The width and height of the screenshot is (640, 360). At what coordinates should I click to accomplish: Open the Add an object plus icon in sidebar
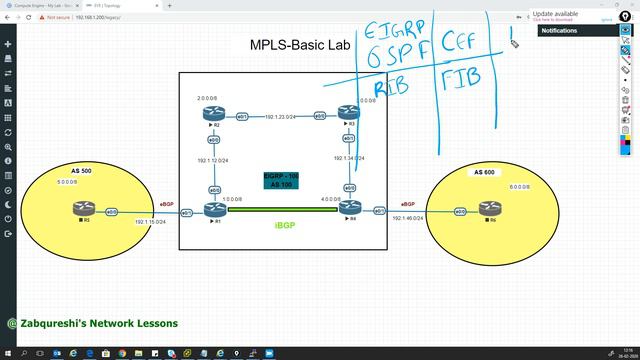[8, 44]
